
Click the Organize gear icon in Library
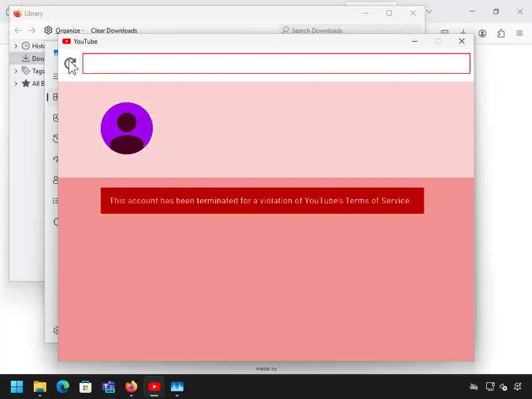48,30
